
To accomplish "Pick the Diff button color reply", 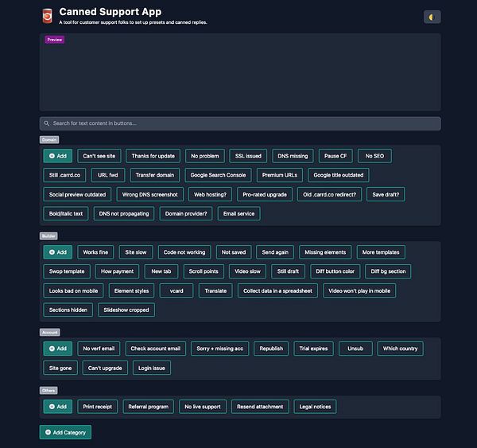I will point(335,271).
